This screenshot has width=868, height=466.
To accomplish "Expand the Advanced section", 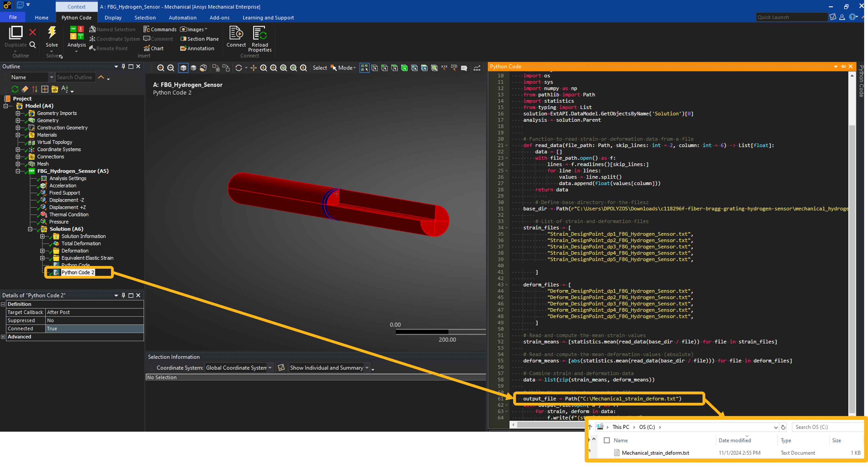I will 3,337.
